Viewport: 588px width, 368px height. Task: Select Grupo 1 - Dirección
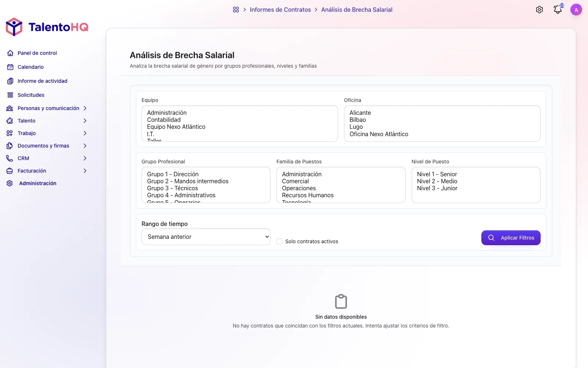pos(206,174)
